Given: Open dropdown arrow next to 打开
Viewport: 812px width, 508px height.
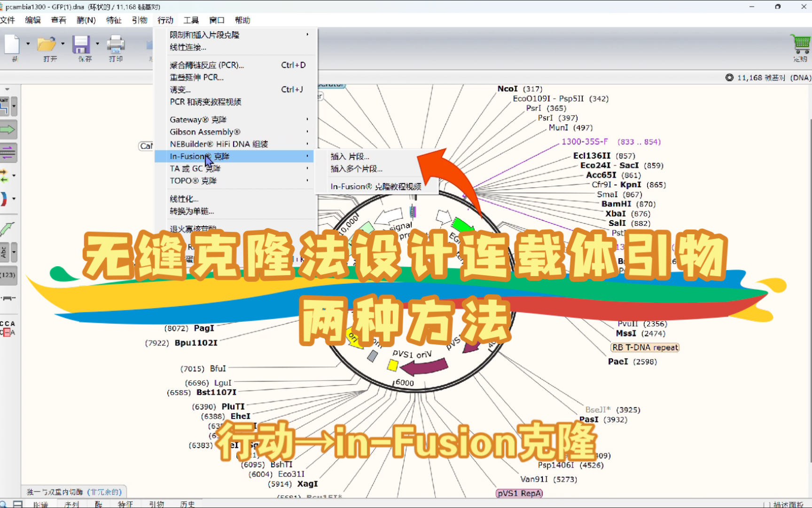Looking at the screenshot, I should [x=62, y=44].
